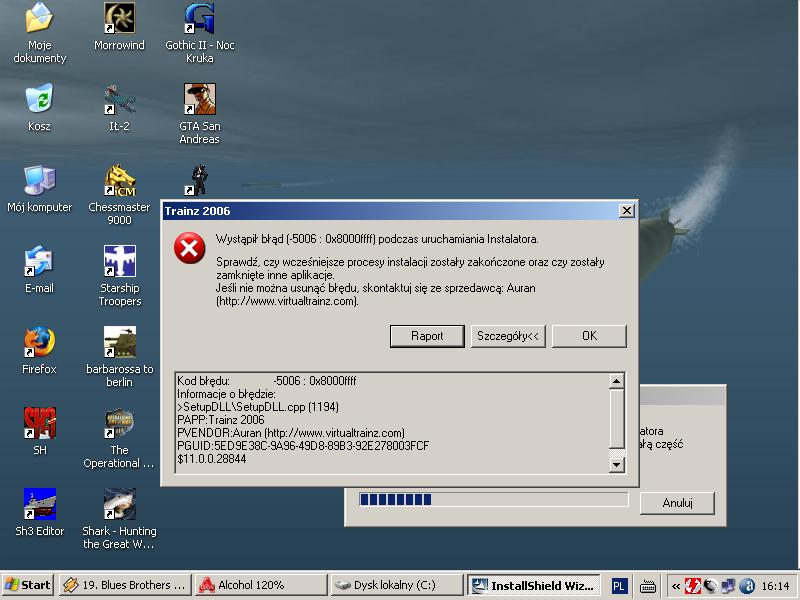This screenshot has height=600, width=800.
Task: Open the Kosz recycle bin icon
Action: (x=39, y=107)
